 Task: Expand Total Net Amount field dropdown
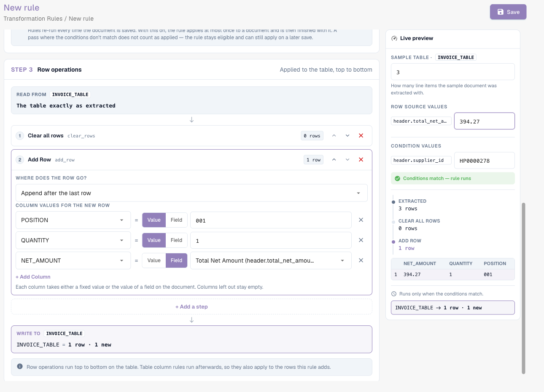[271, 260]
